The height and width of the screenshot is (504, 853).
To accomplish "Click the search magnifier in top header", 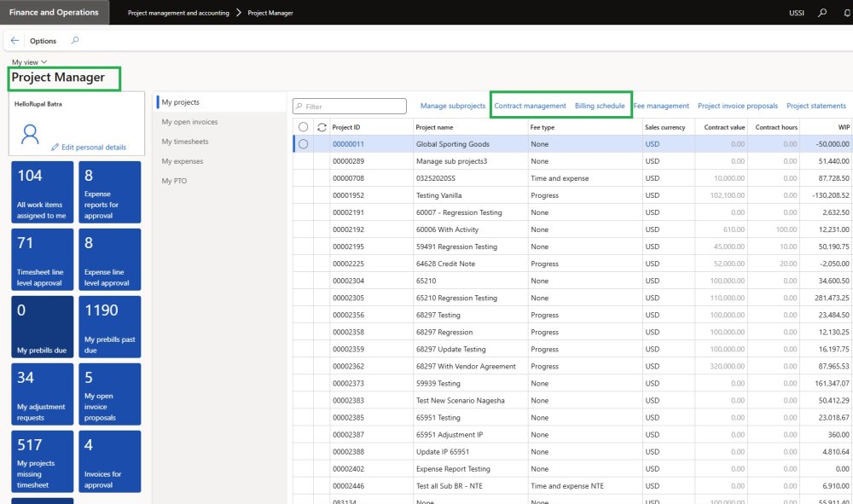I will tap(822, 13).
